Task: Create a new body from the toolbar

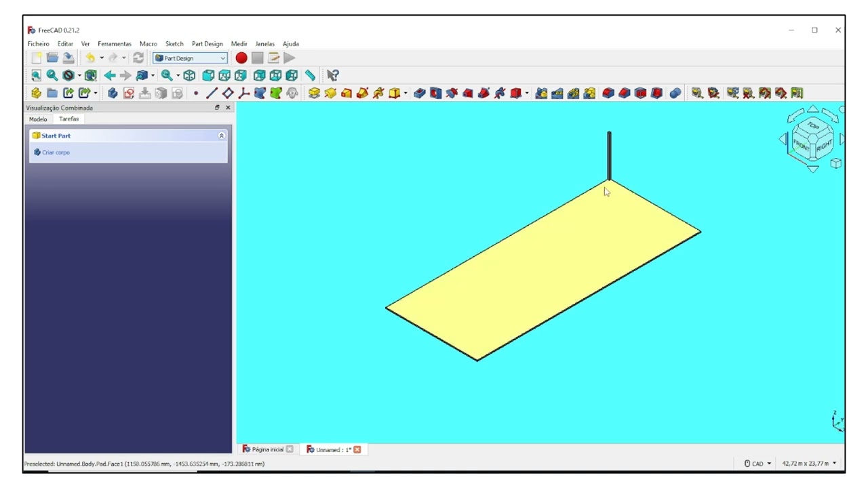Action: [x=113, y=94]
